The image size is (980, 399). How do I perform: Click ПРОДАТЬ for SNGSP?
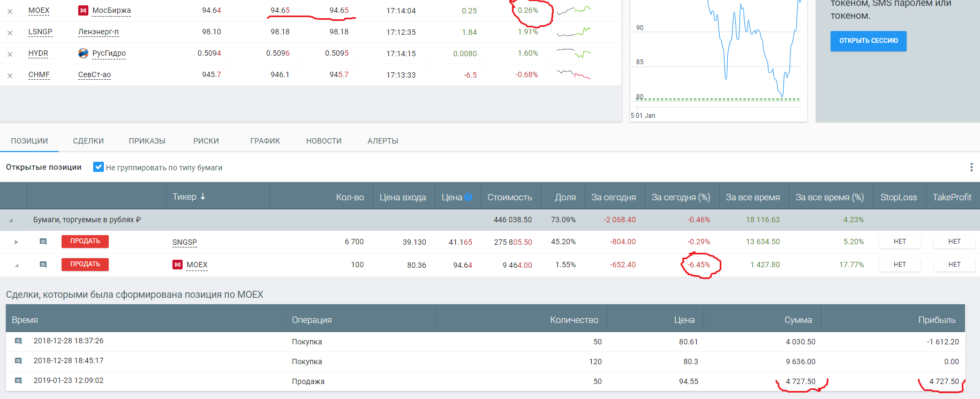click(85, 242)
